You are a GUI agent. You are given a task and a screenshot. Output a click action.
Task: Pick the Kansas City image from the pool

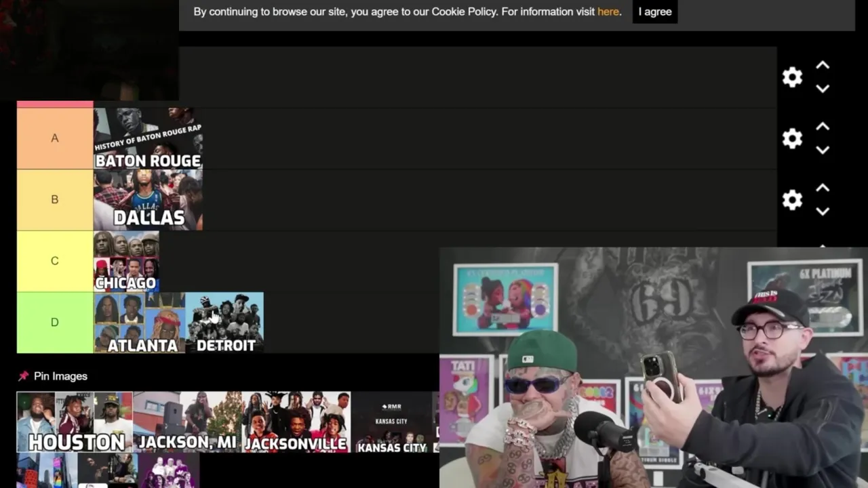pos(392,422)
